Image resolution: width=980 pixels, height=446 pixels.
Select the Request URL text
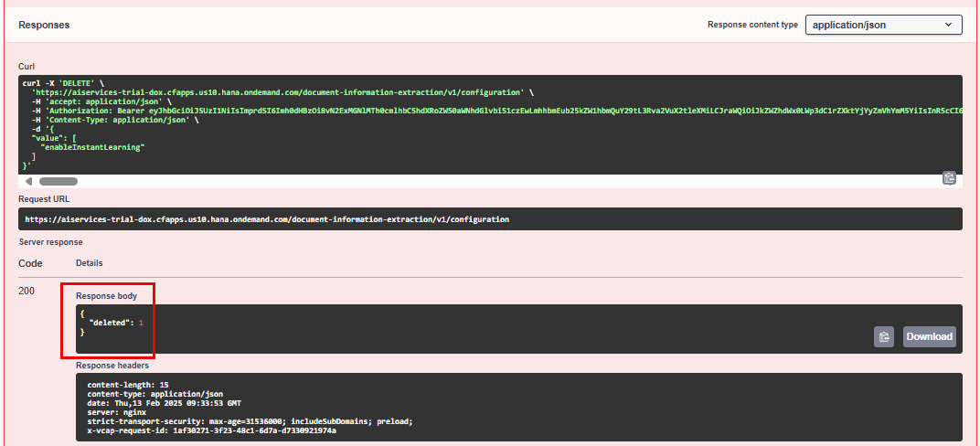pyautogui.click(x=267, y=220)
